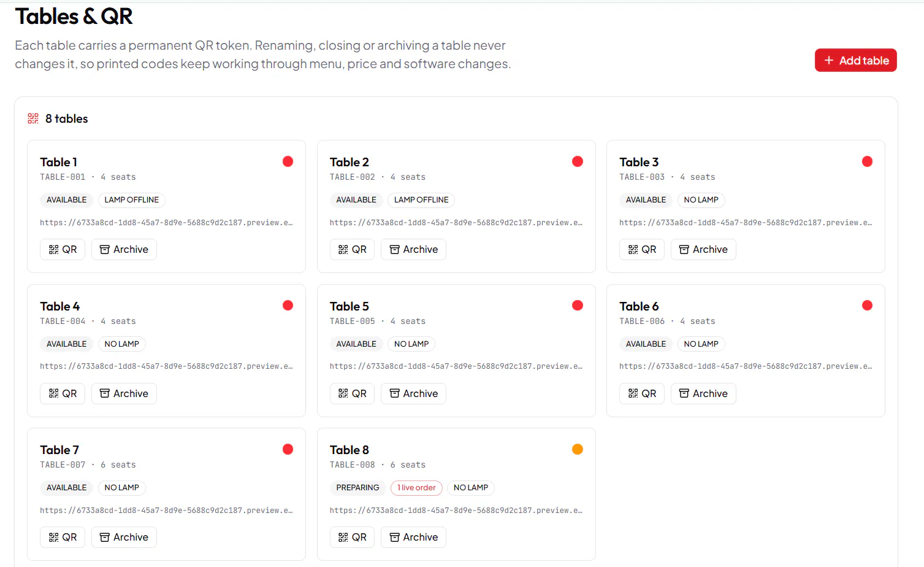924x567 pixels.
Task: Click the QR grid icon beside 8 tables
Action: (33, 118)
